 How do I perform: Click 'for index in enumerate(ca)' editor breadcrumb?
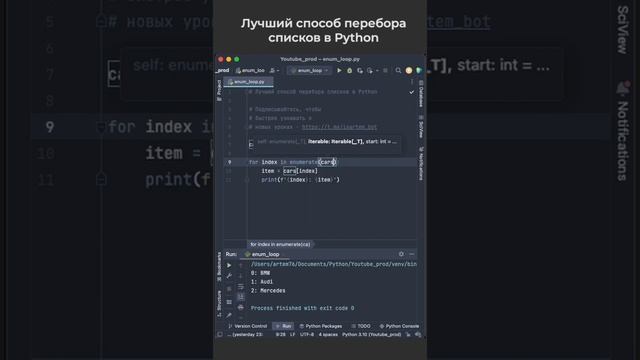(280, 244)
